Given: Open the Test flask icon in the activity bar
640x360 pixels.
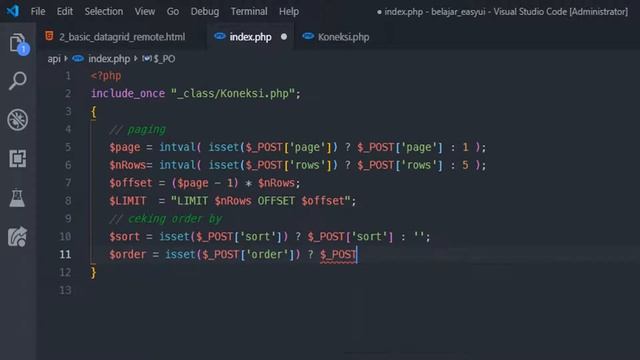Looking at the screenshot, I should pyautogui.click(x=17, y=198).
